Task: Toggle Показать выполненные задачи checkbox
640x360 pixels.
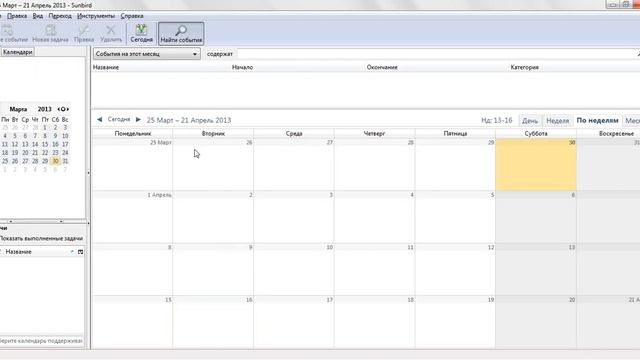Action: (41, 238)
